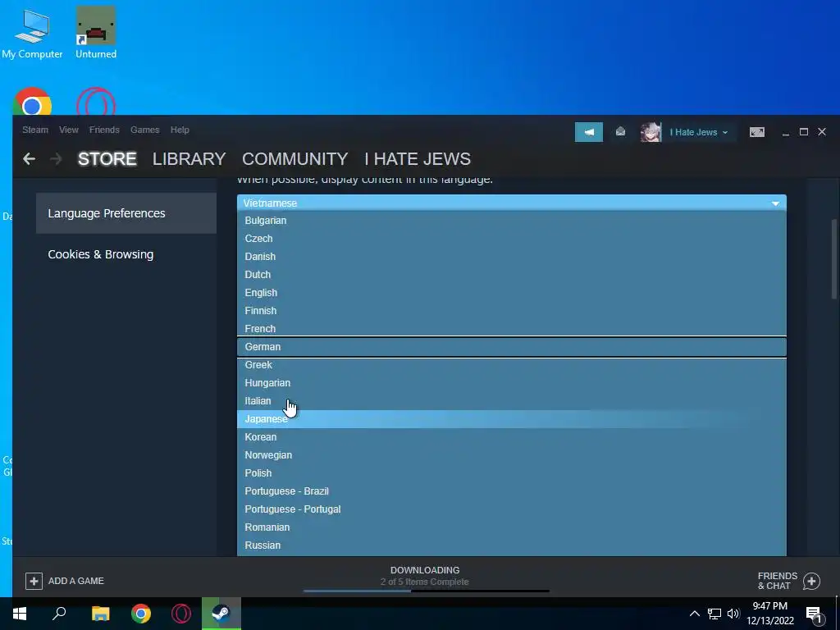Open the notification center icon
The image size is (840, 630).
pyautogui.click(x=814, y=615)
